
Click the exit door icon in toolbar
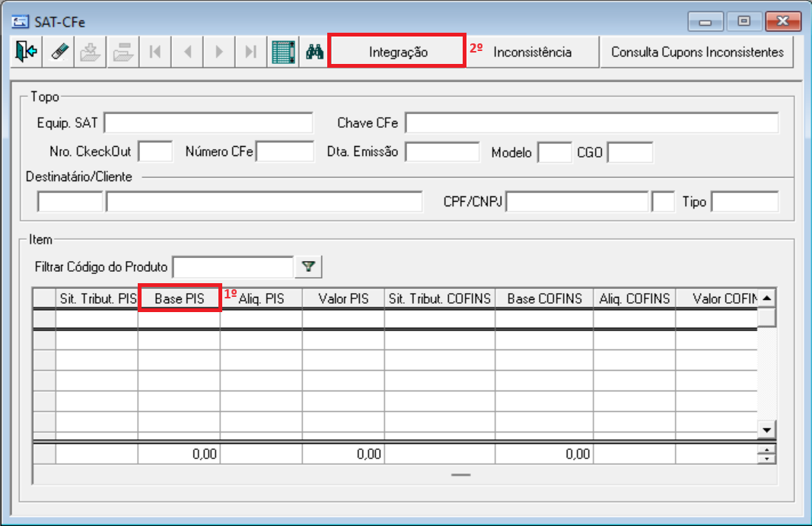point(26,52)
